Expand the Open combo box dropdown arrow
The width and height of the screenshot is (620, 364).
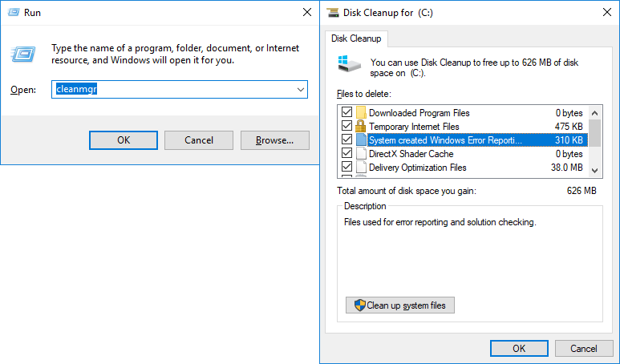(x=300, y=90)
